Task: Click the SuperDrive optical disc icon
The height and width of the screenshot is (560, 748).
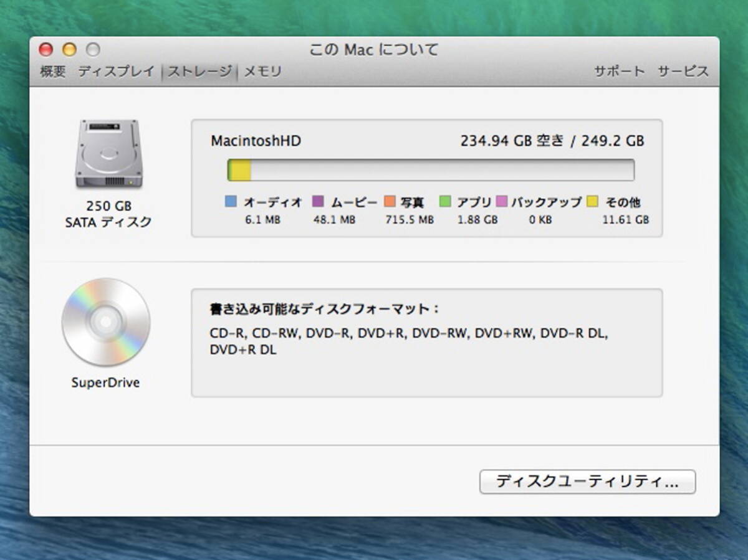Action: (106, 322)
